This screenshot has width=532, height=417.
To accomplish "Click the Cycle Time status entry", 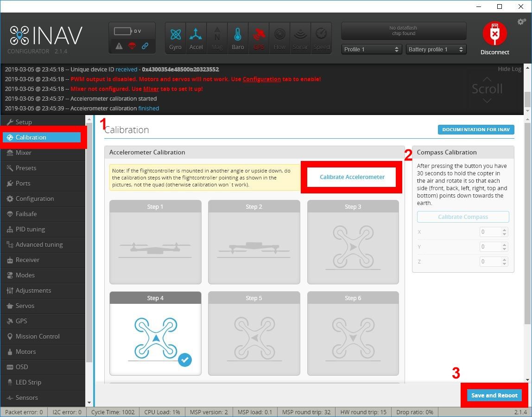I will coord(113,412).
